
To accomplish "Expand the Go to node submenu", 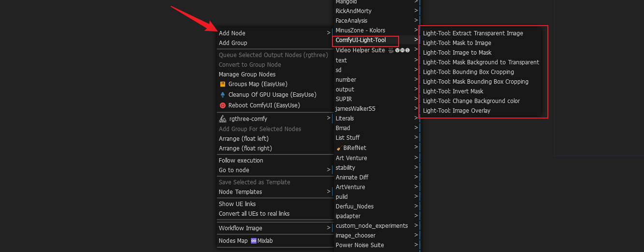I will [275, 170].
